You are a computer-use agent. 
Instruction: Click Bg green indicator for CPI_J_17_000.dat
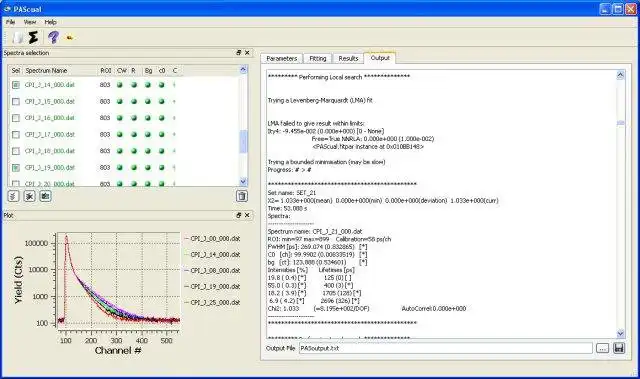(x=148, y=134)
